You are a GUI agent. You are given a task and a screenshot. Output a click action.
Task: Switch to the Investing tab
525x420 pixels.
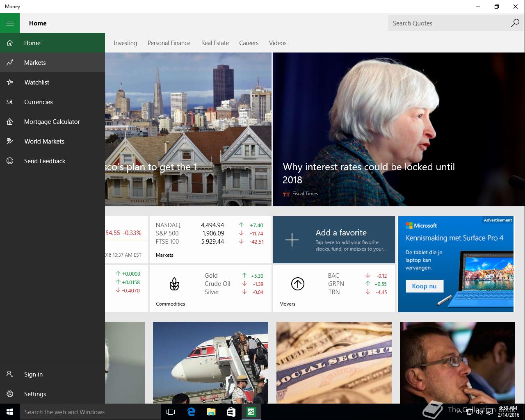[125, 43]
